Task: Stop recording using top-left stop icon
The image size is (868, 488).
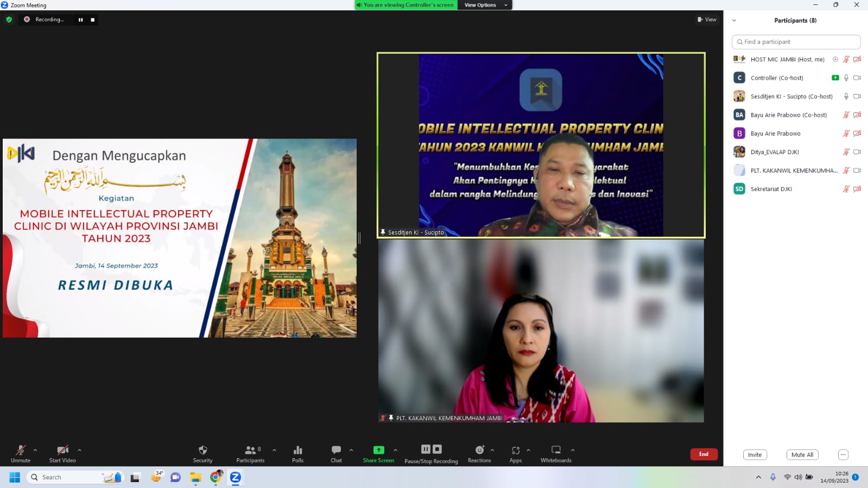Action: (93, 20)
